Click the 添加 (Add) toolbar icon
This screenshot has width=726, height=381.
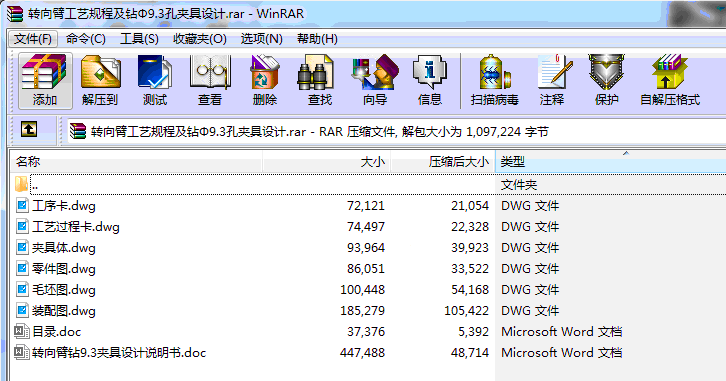pos(45,72)
